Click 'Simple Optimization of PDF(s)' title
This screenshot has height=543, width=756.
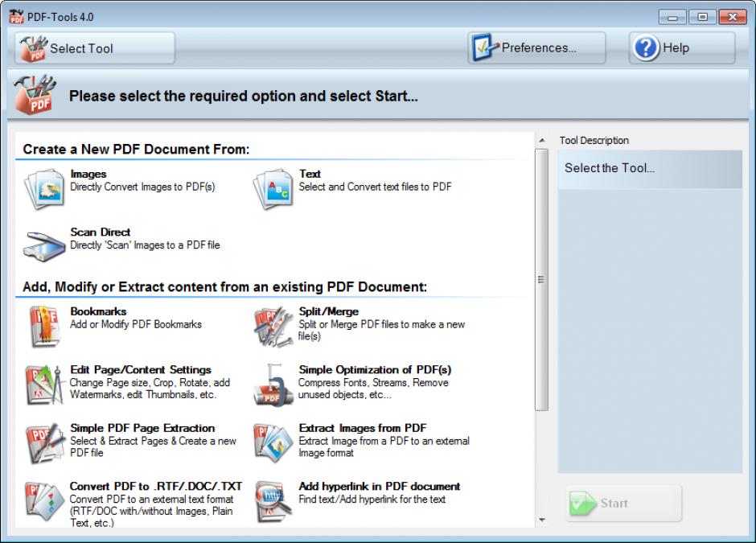point(375,369)
